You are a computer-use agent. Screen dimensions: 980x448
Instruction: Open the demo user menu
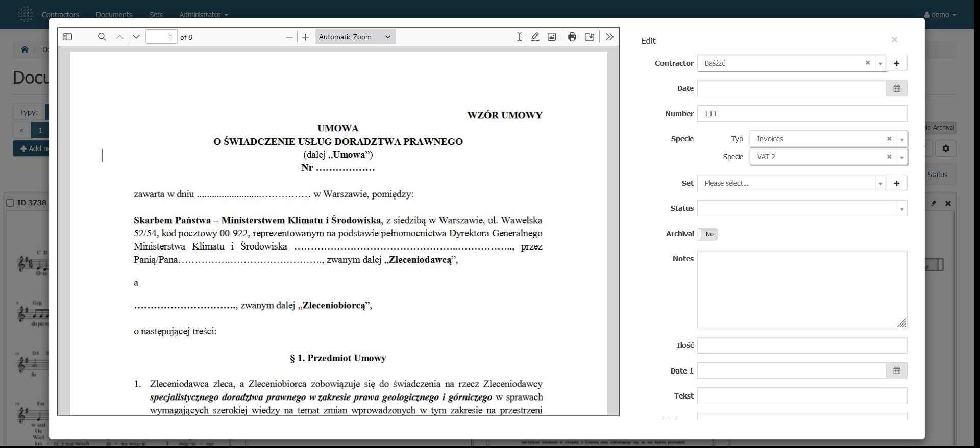(940, 15)
